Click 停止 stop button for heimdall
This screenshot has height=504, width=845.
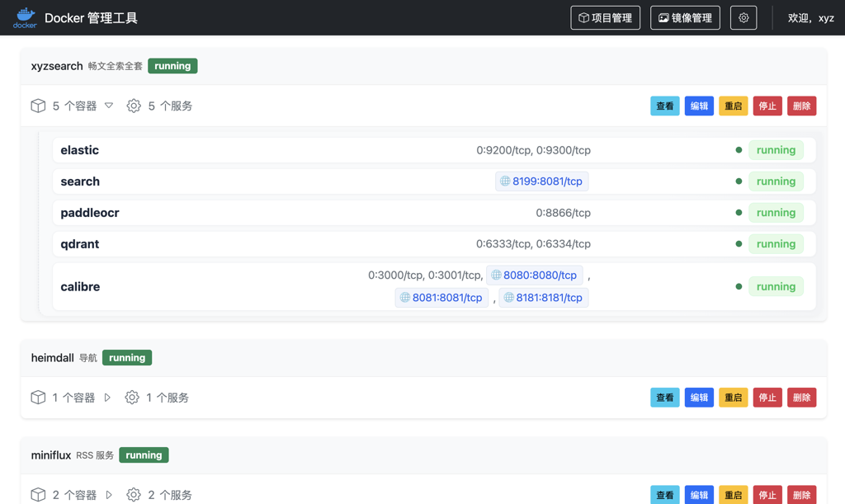pos(767,398)
